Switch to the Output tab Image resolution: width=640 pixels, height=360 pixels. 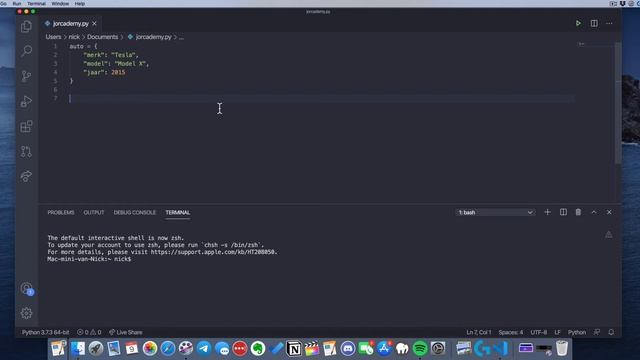94,213
